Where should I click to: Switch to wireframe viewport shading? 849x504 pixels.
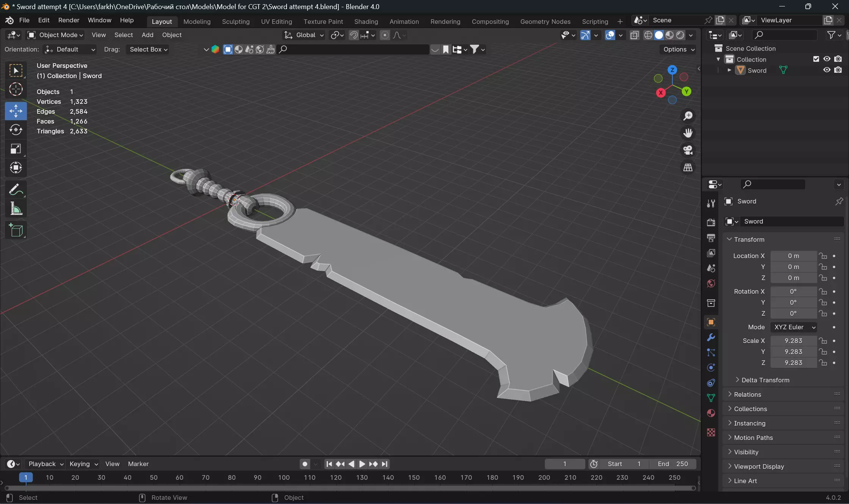[x=648, y=35]
